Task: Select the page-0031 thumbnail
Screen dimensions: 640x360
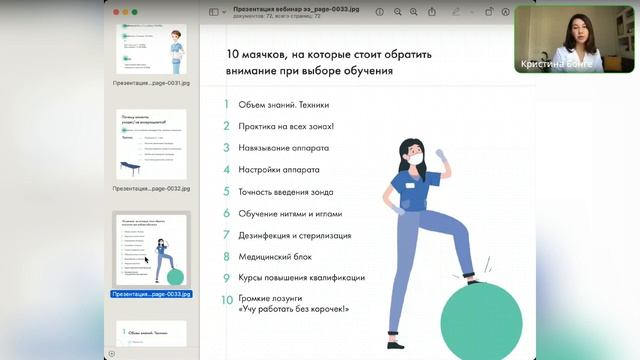Action: (x=151, y=49)
